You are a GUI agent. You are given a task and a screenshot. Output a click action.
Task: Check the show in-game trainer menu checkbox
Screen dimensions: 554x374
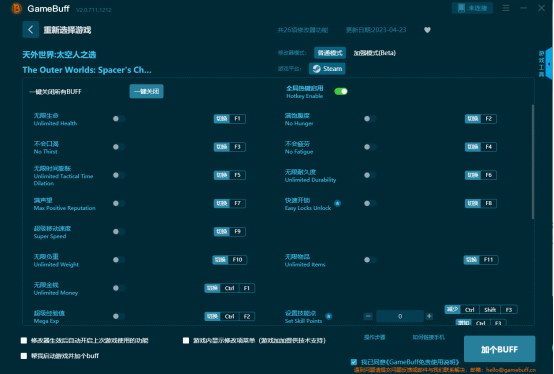[x=186, y=340]
